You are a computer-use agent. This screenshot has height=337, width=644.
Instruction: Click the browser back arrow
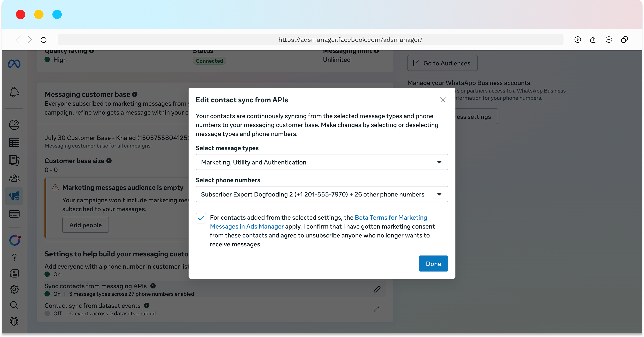click(x=18, y=40)
